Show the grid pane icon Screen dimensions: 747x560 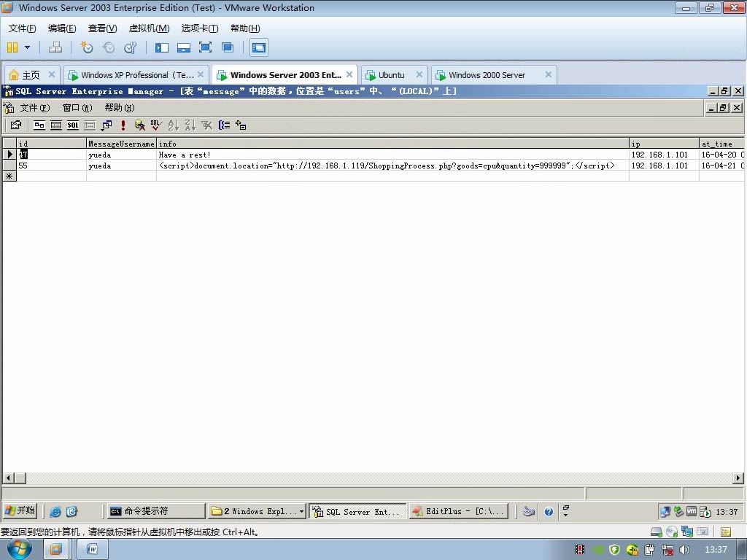pos(56,125)
